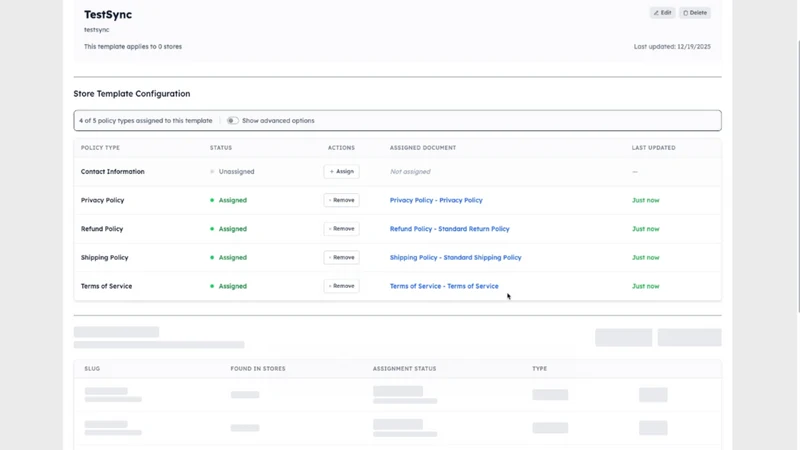Remove the Privacy Policy assignment

[x=341, y=200]
